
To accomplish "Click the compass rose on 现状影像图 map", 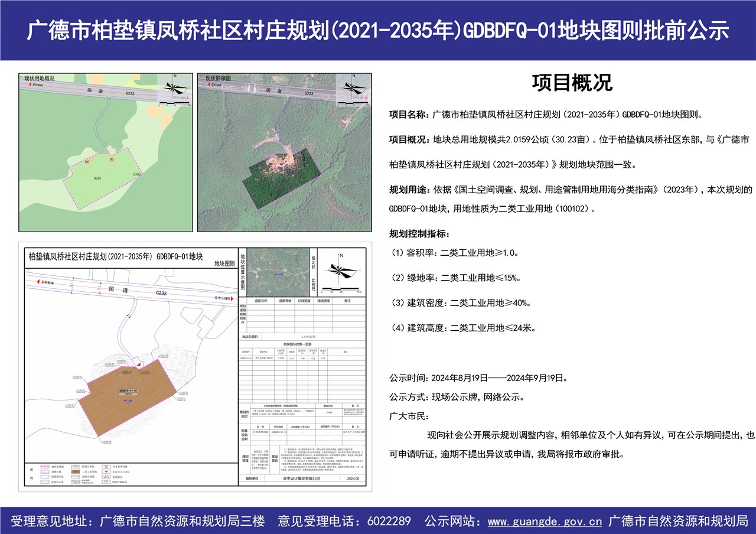I will [x=354, y=87].
